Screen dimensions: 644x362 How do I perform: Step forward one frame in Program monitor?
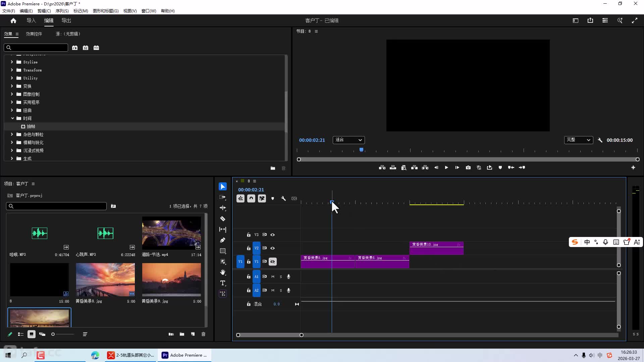pos(457,168)
